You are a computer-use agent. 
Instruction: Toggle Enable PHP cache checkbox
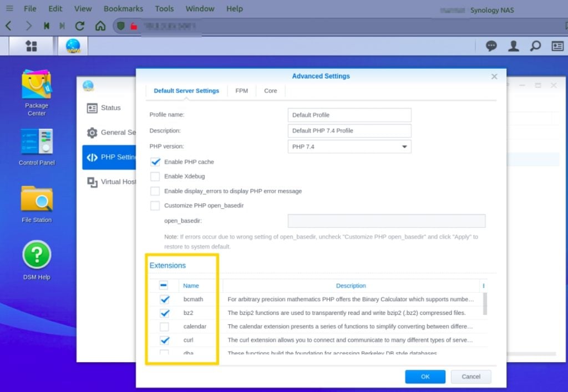pyautogui.click(x=155, y=162)
